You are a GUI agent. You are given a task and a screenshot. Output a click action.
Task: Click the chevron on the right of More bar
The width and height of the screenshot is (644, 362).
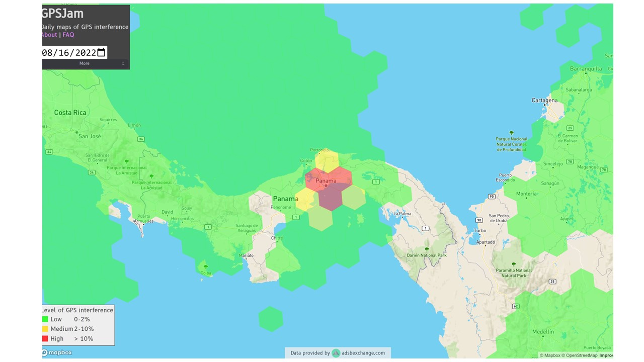click(123, 63)
